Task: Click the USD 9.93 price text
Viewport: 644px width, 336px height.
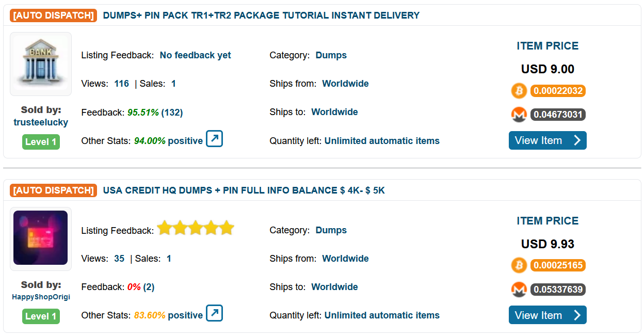Action: click(548, 244)
